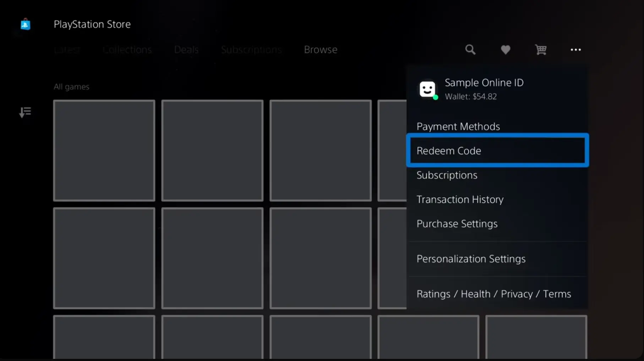Screen dimensions: 644x361
Task: Open the Deals tab
Action: tap(186, 50)
